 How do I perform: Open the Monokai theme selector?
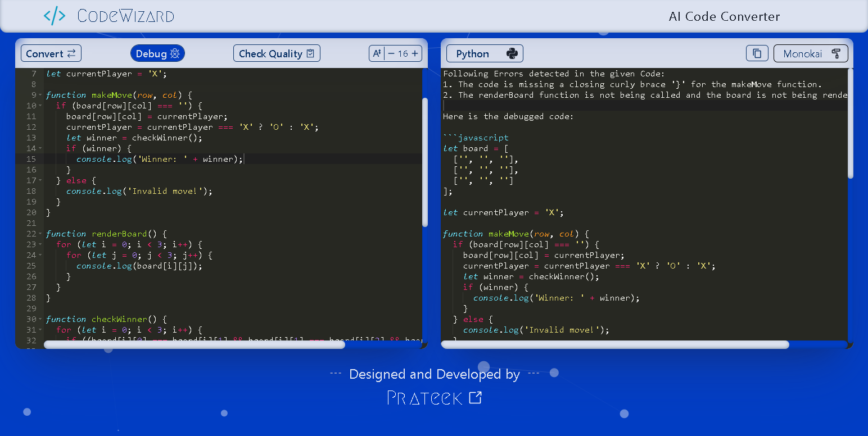coord(811,53)
